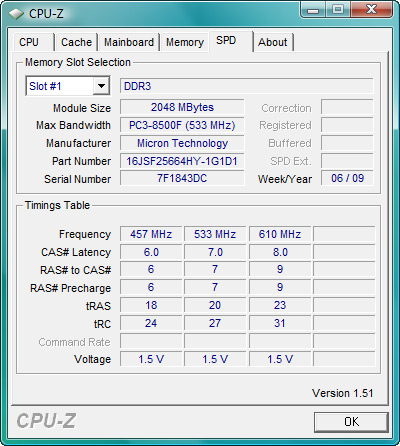Click the 533 MHz frequency cell

point(215,234)
